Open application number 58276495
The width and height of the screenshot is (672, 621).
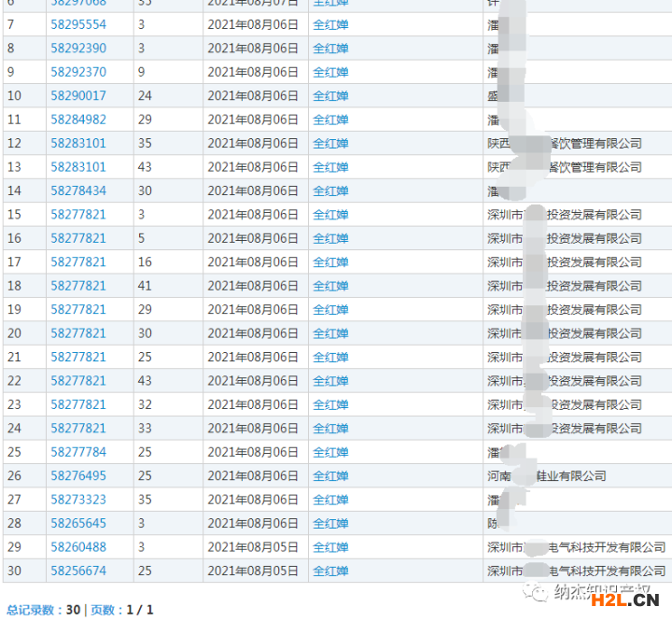click(x=78, y=475)
